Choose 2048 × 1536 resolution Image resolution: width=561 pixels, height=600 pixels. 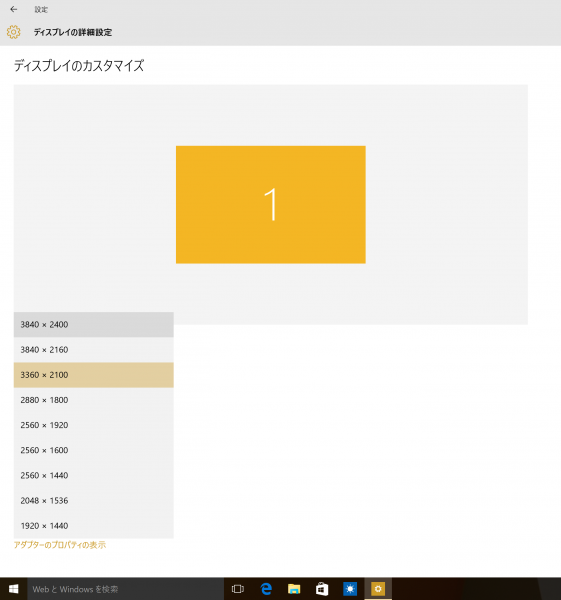[94, 501]
